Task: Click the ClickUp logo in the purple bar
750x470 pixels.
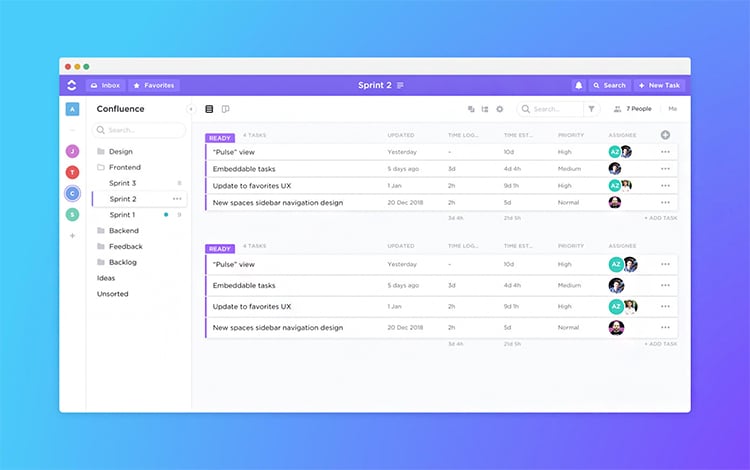Action: 72,85
